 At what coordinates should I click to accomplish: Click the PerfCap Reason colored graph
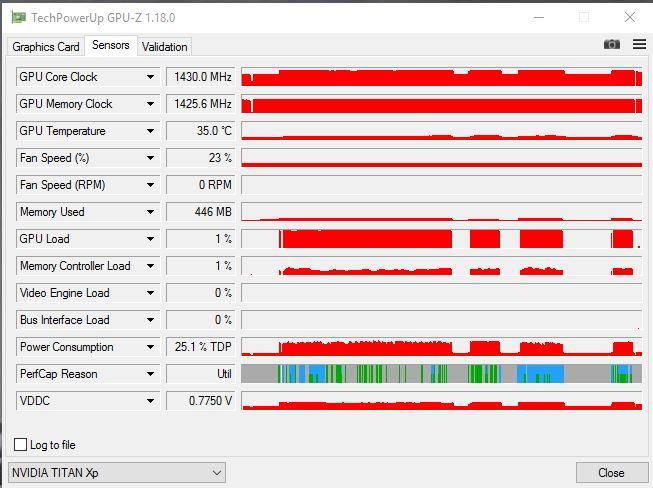(x=441, y=374)
